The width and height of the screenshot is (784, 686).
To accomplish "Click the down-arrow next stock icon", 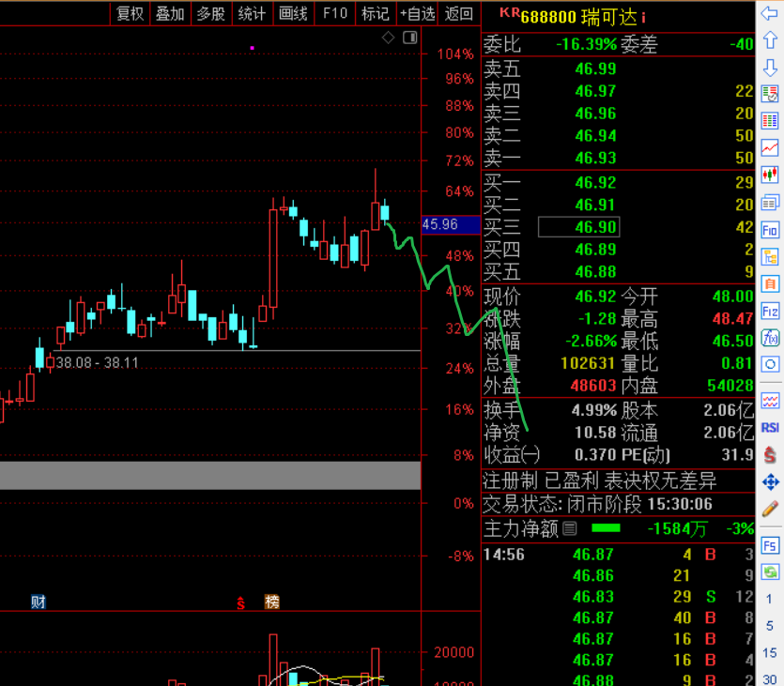I will (x=770, y=67).
